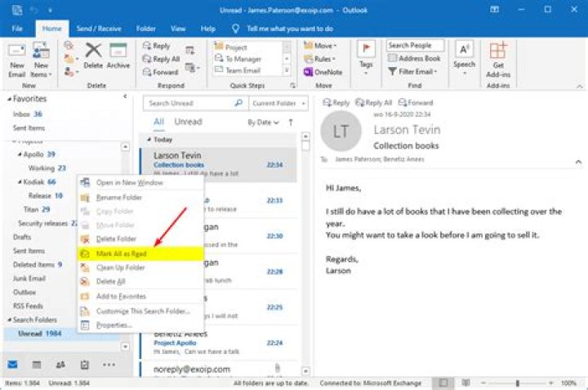Open the Folder ribbon tab
The width and height of the screenshot is (588, 390).
coord(146,29)
